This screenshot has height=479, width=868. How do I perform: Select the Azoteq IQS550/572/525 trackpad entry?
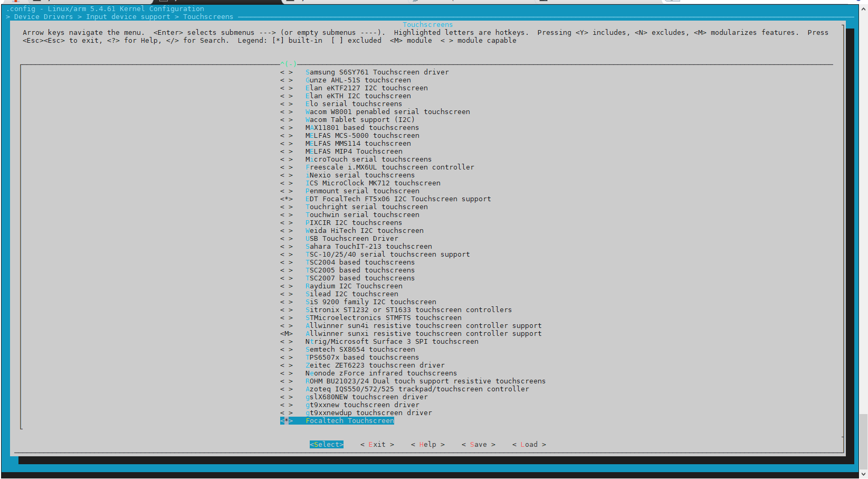point(417,389)
